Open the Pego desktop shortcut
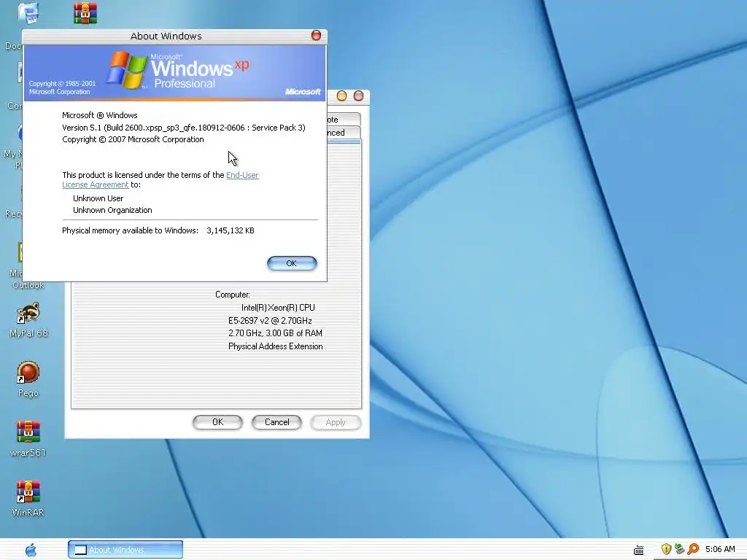The height and width of the screenshot is (560, 747). pyautogui.click(x=28, y=379)
